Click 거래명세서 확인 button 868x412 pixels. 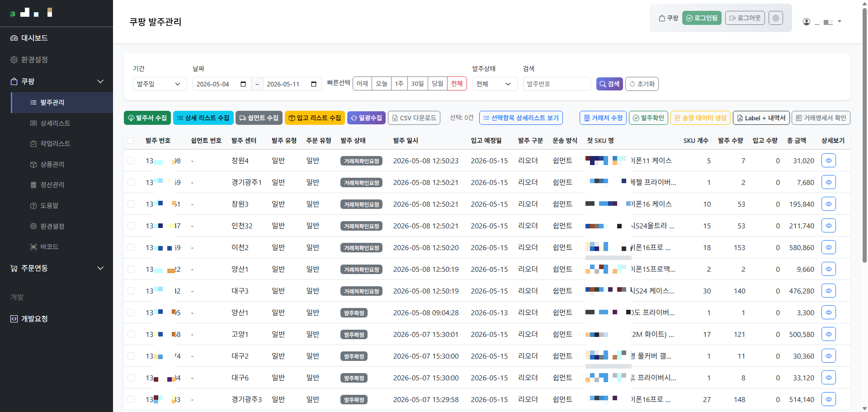[821, 118]
